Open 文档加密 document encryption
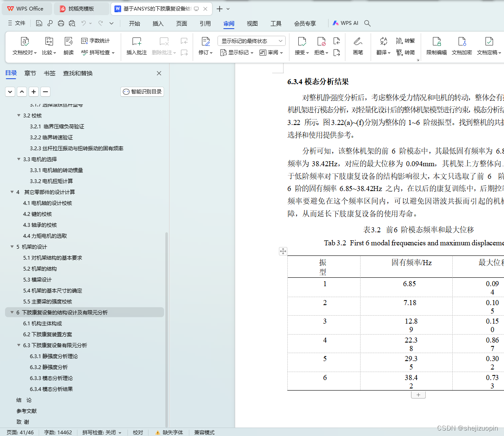This screenshot has height=436, width=504. click(x=462, y=46)
